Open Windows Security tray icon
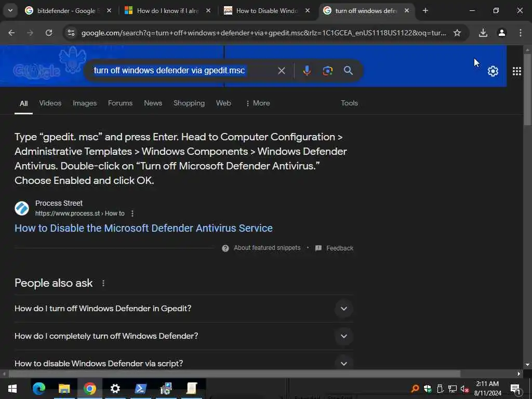532x399 pixels. (428, 389)
